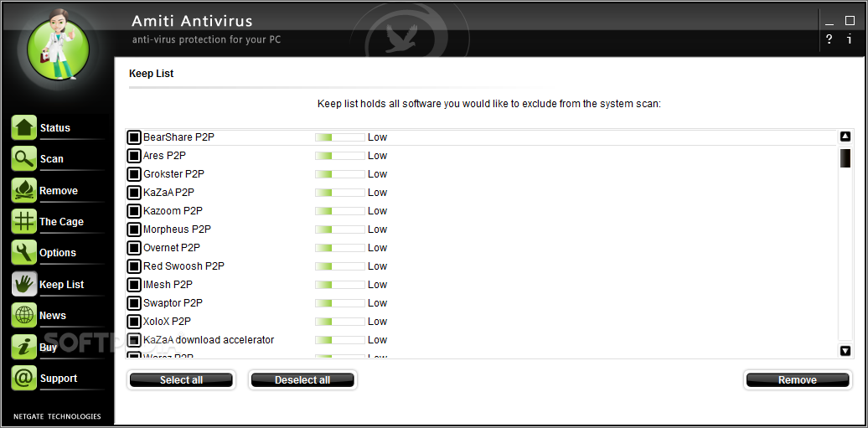Select the Morpheus P2P entry name
The image size is (868, 428).
pyautogui.click(x=177, y=229)
